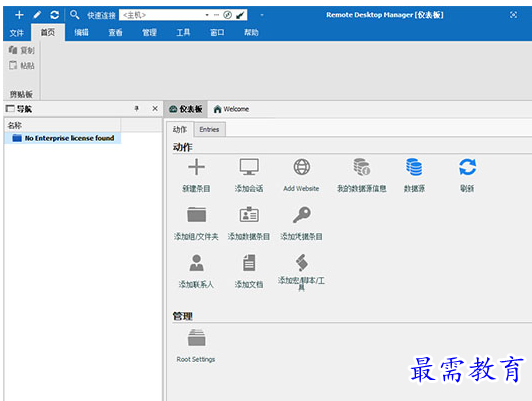The image size is (532, 401).
Task: Click the focus mode icon in title bar
Action: (513, 15)
